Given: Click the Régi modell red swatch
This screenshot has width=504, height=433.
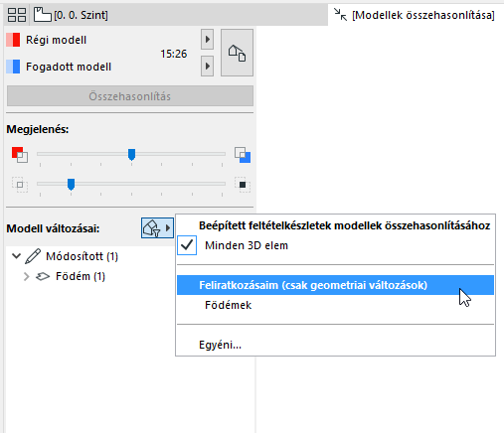Looking at the screenshot, I should 13,40.
